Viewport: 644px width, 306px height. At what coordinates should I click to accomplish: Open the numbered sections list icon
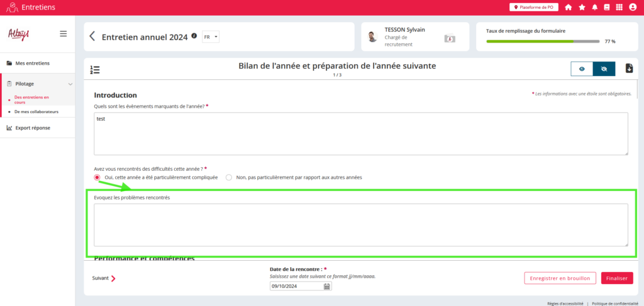pyautogui.click(x=95, y=70)
